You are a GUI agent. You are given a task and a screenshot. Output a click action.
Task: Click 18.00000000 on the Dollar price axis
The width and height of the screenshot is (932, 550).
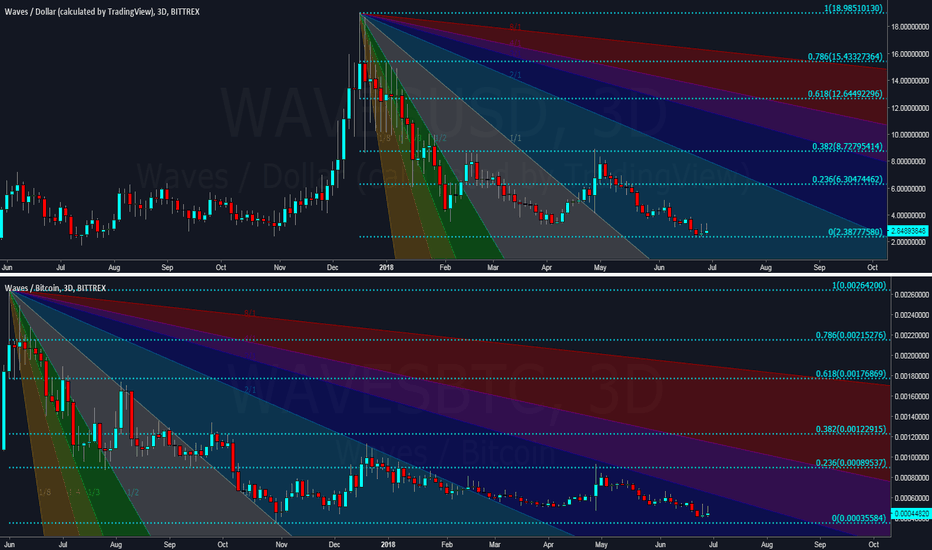pyautogui.click(x=909, y=27)
